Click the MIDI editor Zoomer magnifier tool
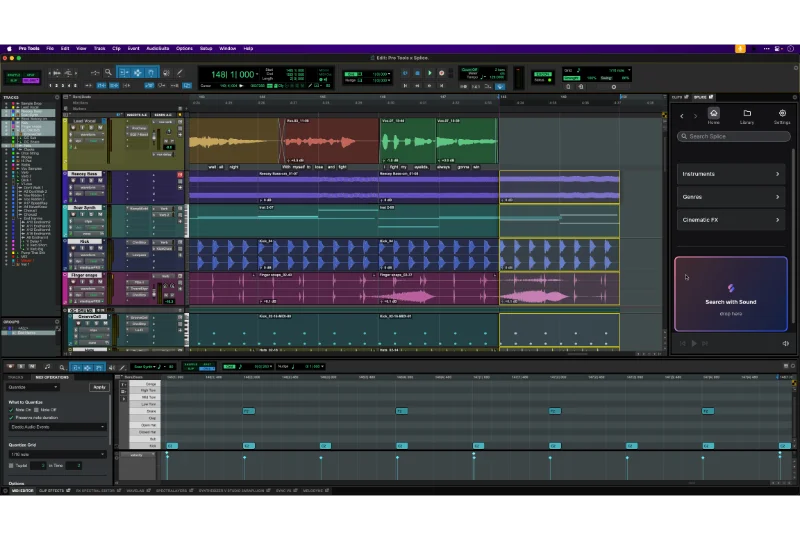Viewport: 800px width, 540px height. (62, 367)
